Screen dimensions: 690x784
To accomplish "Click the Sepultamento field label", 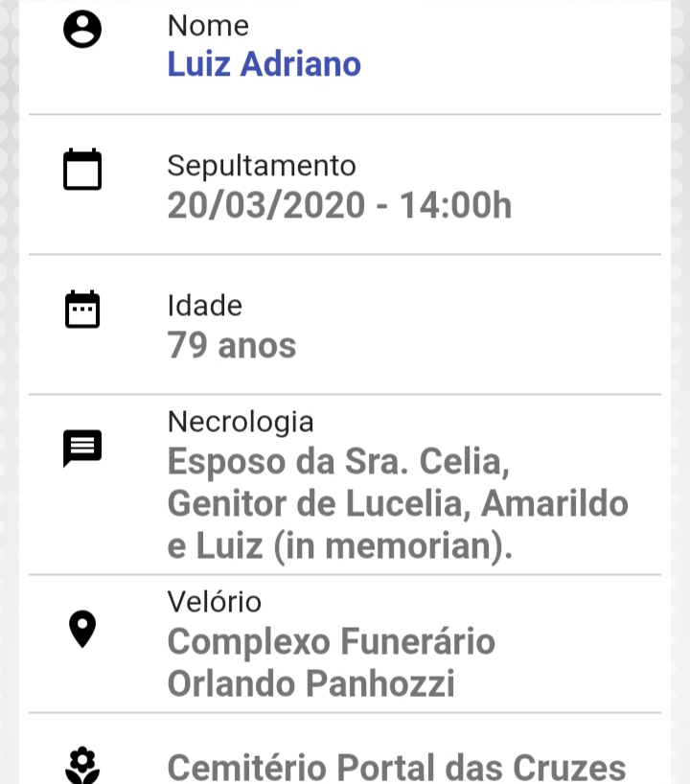I will pyautogui.click(x=262, y=166).
